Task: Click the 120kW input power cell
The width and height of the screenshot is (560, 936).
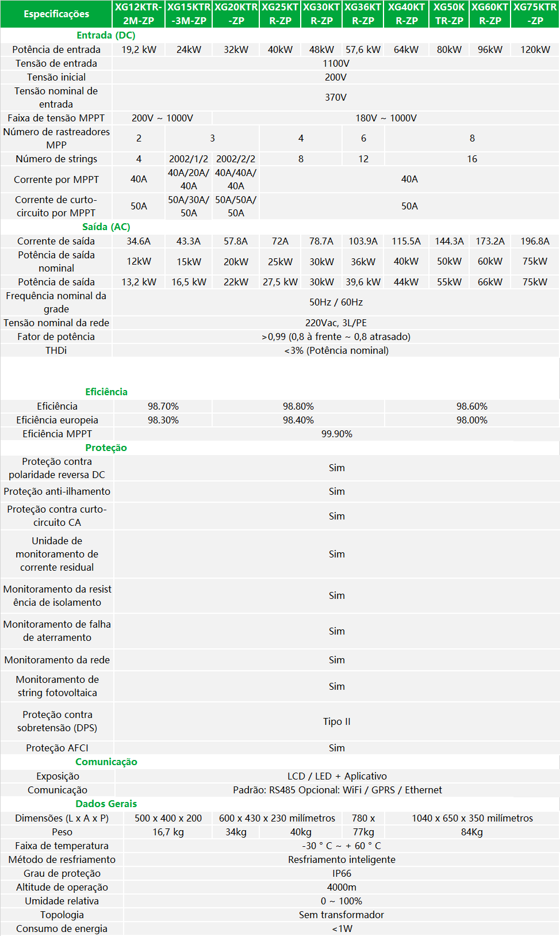Action: [535, 49]
